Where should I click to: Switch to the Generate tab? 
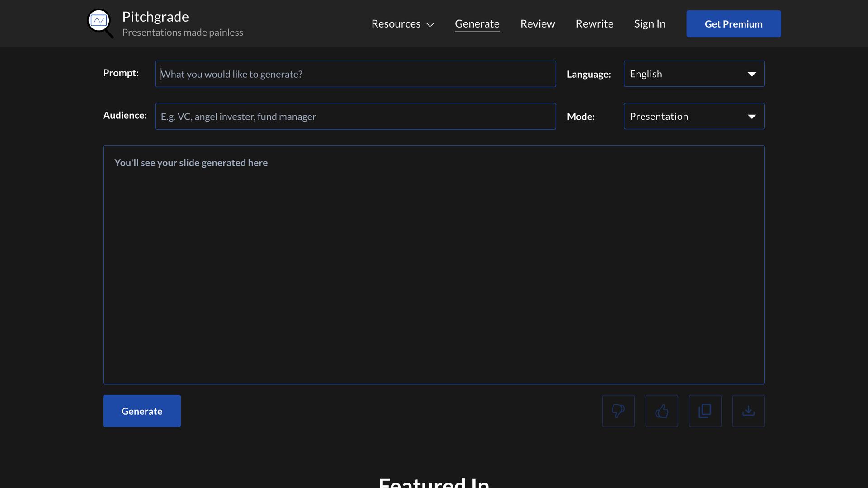click(477, 23)
